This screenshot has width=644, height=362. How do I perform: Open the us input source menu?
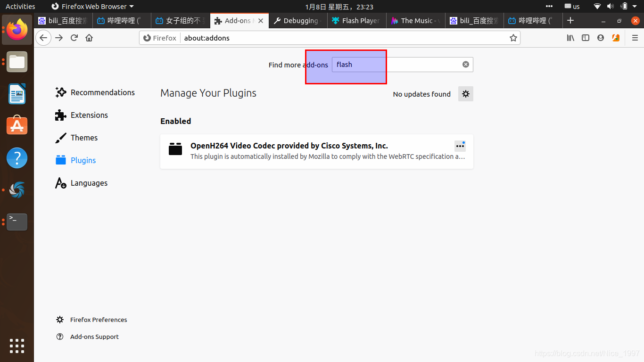coord(572,7)
